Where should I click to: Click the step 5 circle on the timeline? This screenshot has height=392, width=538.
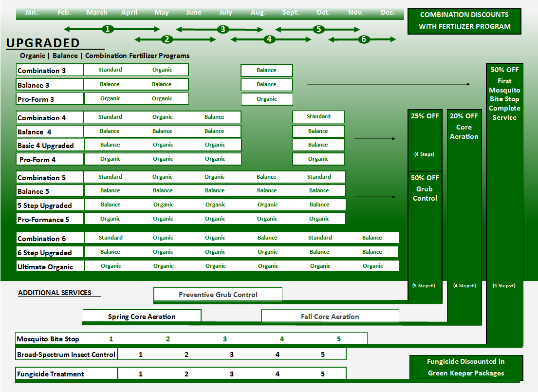click(x=319, y=29)
